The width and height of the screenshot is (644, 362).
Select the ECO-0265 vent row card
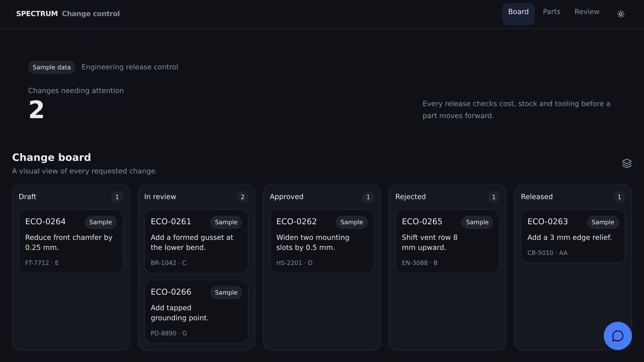[x=447, y=241]
